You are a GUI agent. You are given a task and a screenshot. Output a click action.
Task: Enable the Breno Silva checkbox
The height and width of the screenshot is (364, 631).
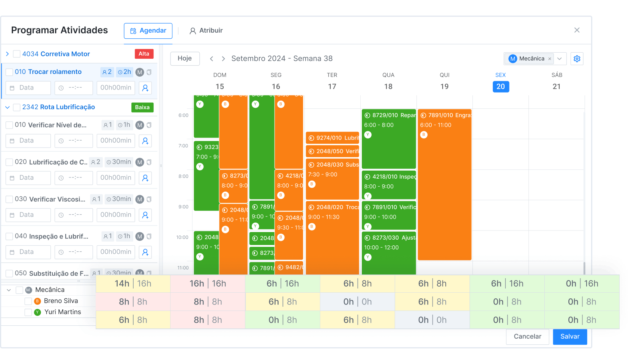point(28,301)
